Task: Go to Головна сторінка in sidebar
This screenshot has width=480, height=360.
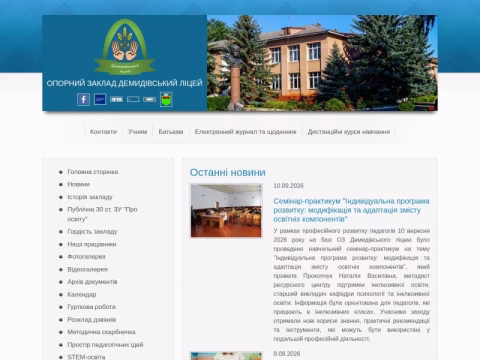Action: tap(93, 172)
